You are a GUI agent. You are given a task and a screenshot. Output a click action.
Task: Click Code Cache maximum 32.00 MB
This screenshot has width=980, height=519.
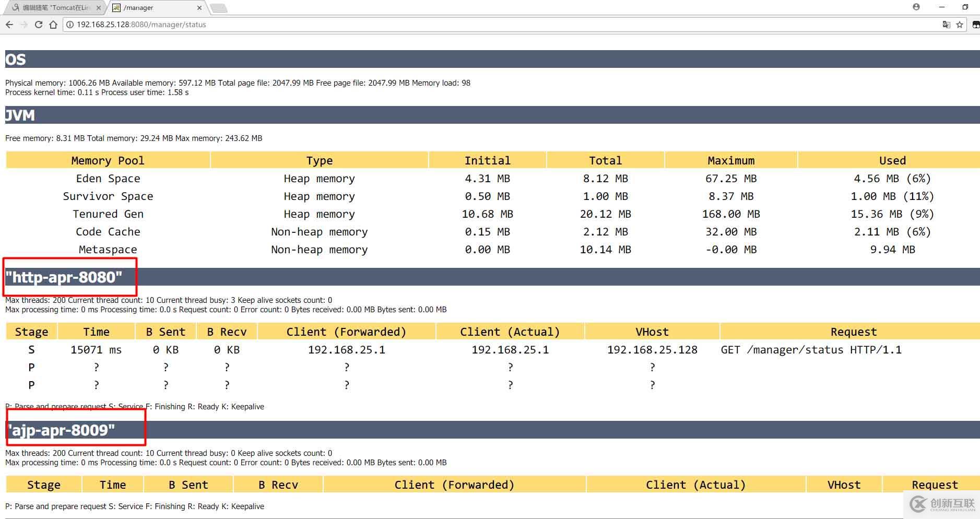731,232
